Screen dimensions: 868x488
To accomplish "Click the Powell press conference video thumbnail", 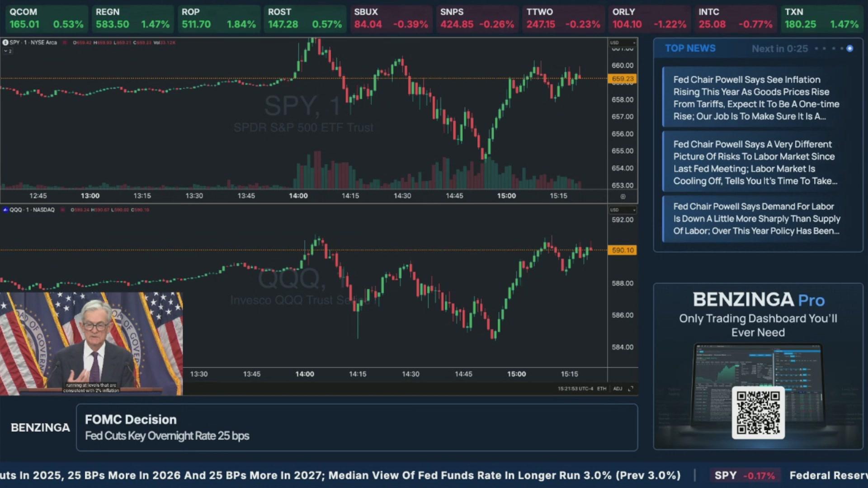I will click(91, 343).
